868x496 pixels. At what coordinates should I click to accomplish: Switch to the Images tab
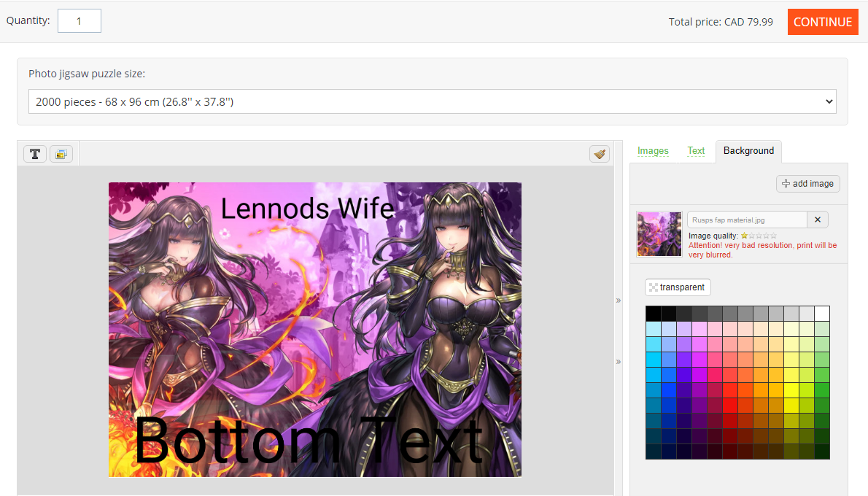coord(653,150)
